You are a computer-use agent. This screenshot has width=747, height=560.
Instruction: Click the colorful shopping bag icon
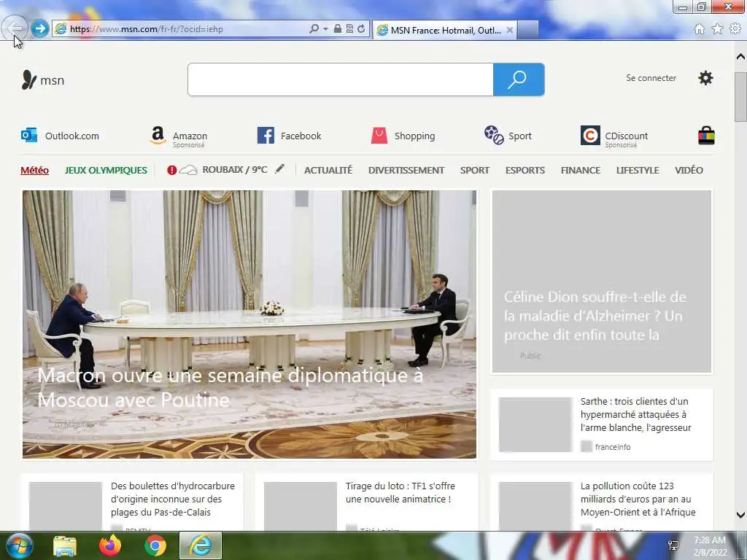click(706, 135)
